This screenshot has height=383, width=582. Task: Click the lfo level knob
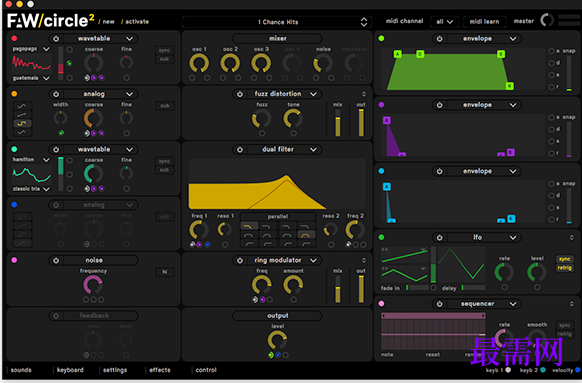click(537, 272)
